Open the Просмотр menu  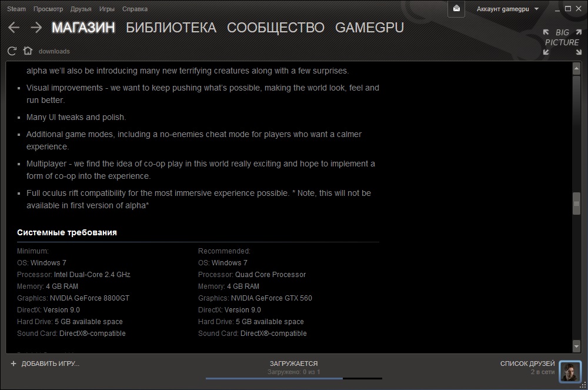coord(48,9)
